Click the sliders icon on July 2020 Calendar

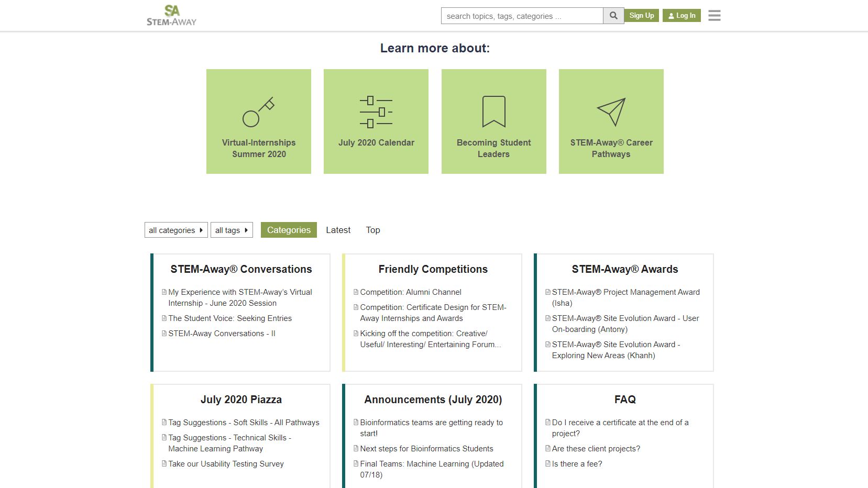(x=375, y=111)
